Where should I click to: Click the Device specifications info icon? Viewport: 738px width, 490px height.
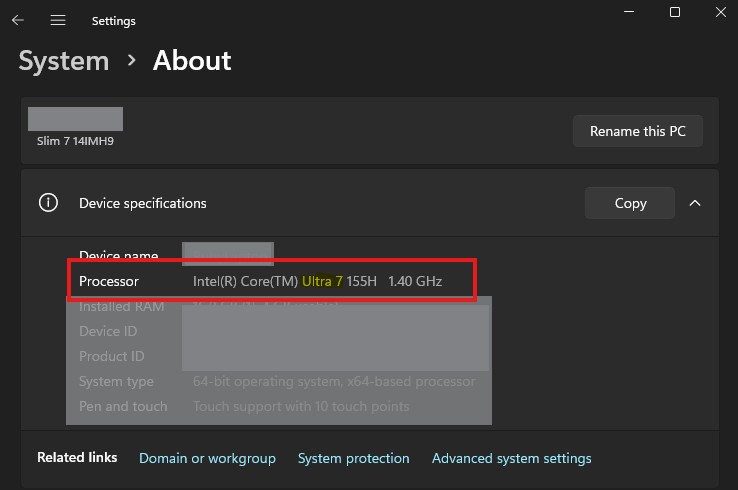(x=48, y=203)
